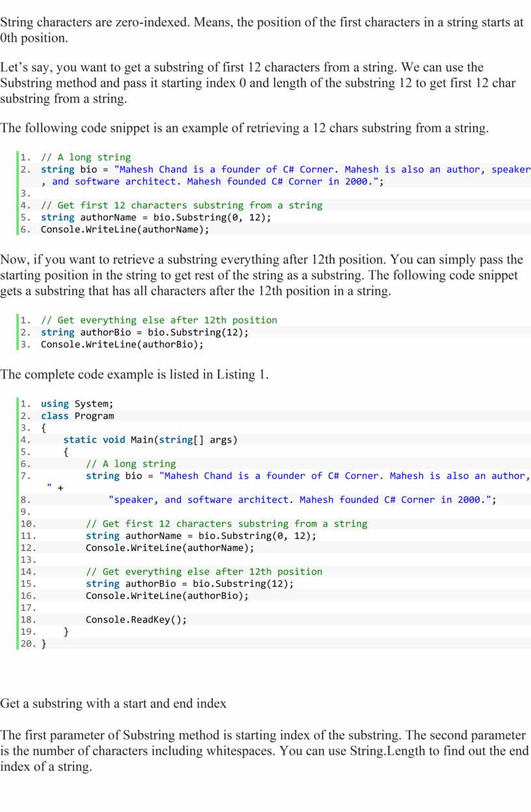This screenshot has height=812, width=531.
Task: Click the Console.ReadKey() line
Action: [136, 619]
